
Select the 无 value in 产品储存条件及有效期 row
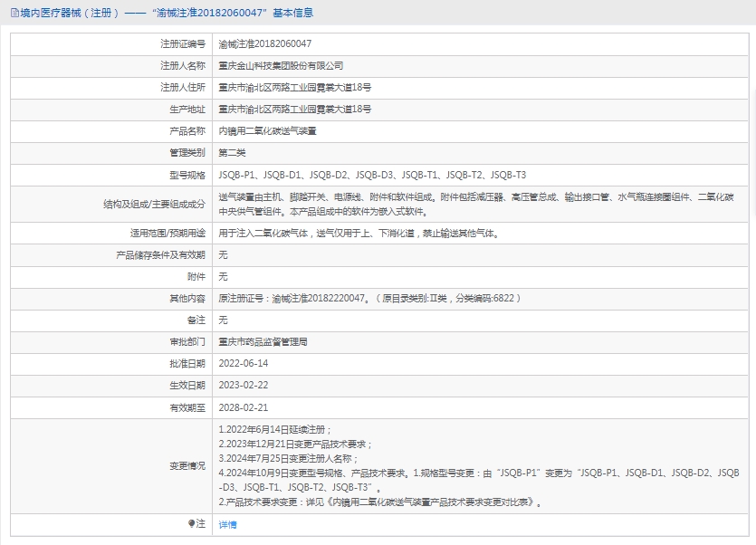coord(223,255)
